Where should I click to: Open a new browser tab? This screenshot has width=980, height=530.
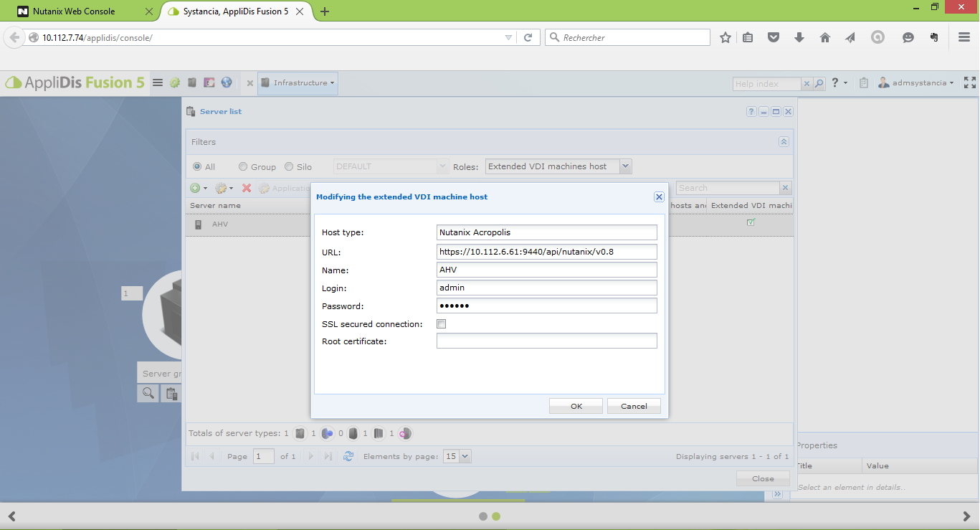[325, 11]
